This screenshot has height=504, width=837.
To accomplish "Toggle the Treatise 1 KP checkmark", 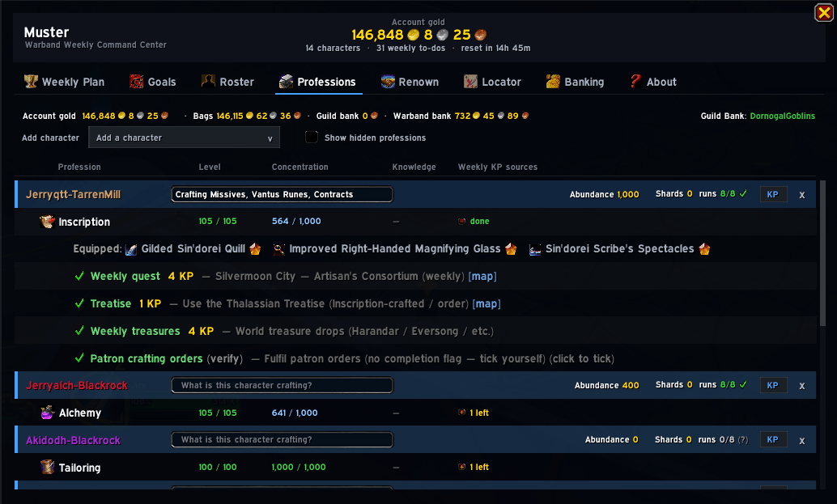I will (x=79, y=303).
